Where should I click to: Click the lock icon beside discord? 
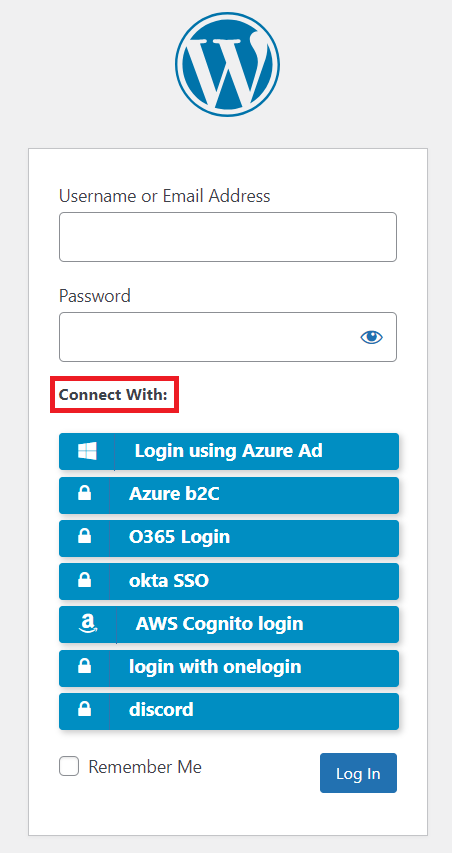(84, 709)
